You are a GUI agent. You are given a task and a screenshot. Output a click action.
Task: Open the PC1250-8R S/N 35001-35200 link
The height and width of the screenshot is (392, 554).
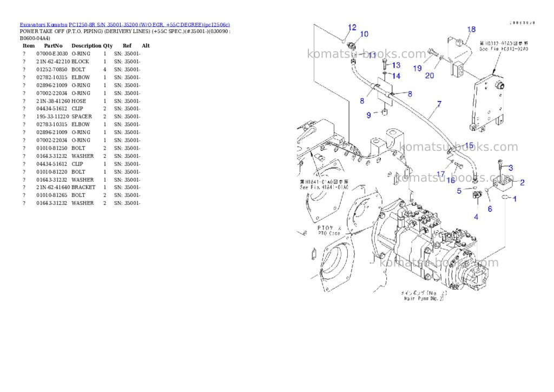[149, 25]
